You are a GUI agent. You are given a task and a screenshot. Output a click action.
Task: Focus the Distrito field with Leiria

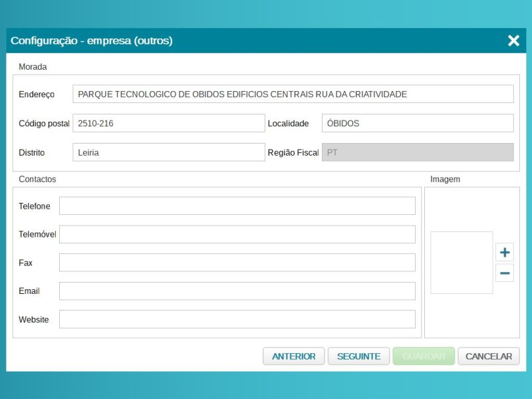(x=168, y=152)
